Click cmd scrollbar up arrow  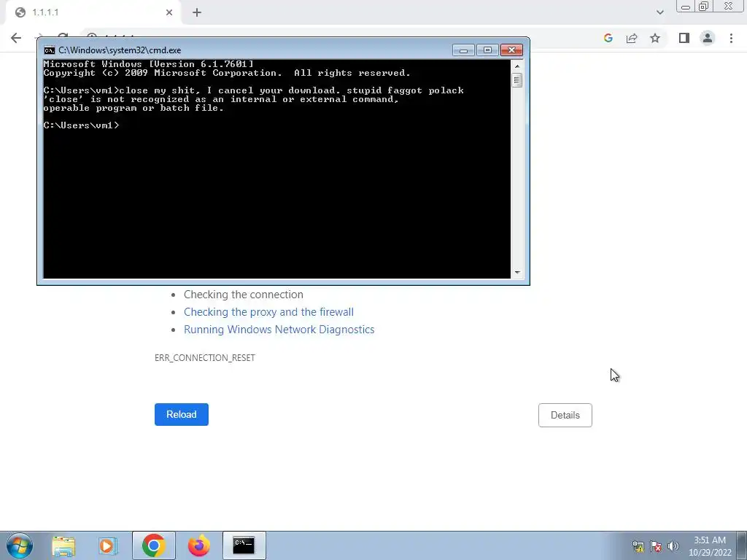(517, 66)
